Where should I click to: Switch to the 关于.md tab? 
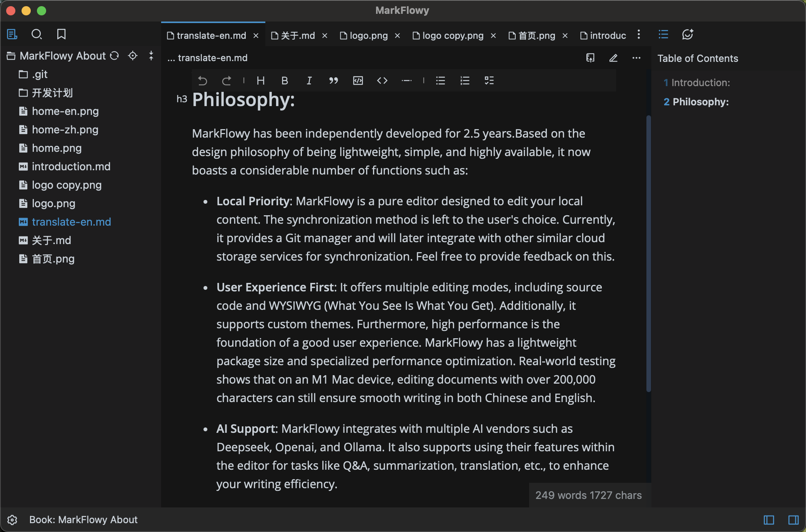point(297,36)
